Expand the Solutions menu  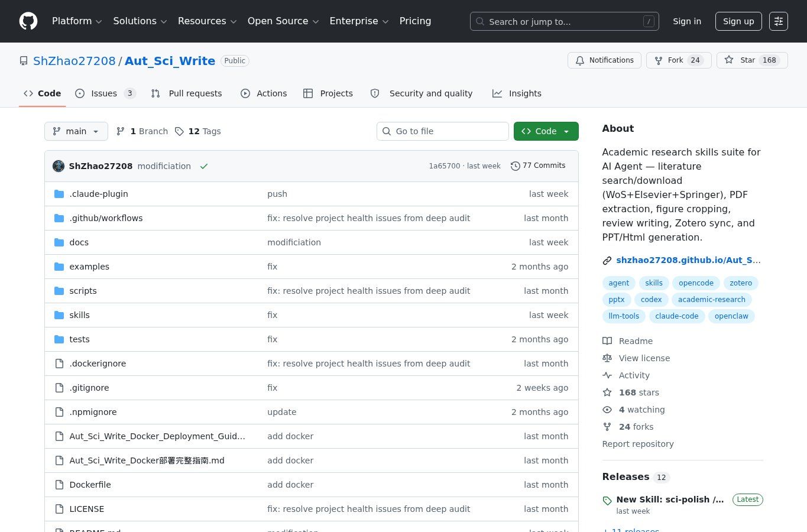[140, 21]
